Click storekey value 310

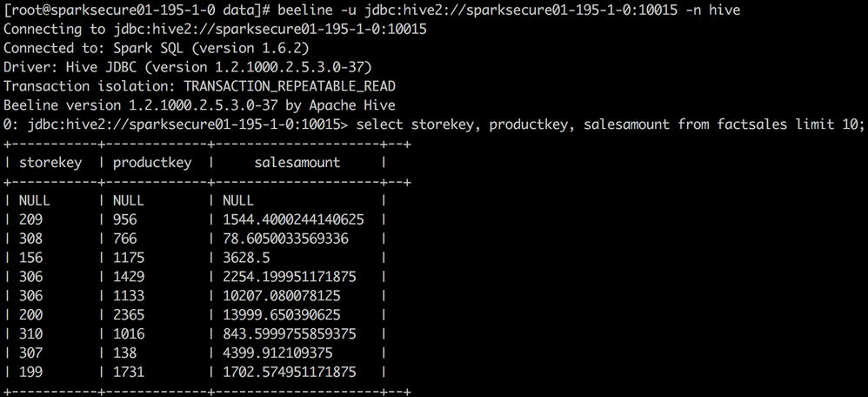point(31,333)
